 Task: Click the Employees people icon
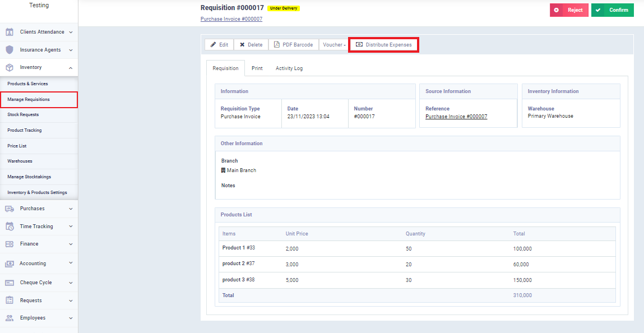coord(10,318)
